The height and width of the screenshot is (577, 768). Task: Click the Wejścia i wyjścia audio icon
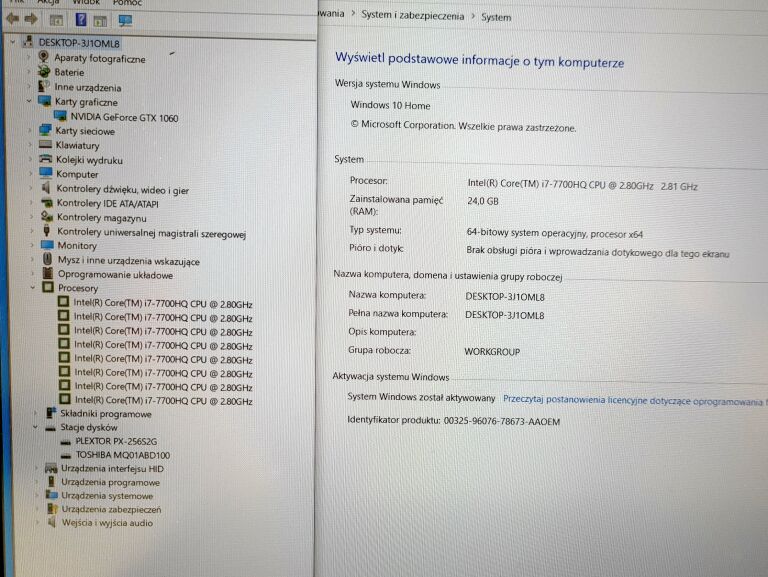pyautogui.click(x=52, y=523)
